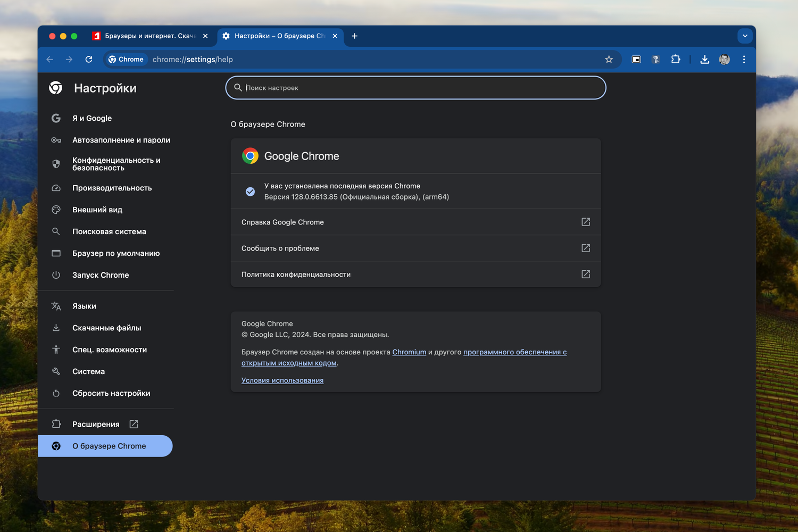Open the media control toolbar icon
The height and width of the screenshot is (532, 798).
tap(636, 60)
